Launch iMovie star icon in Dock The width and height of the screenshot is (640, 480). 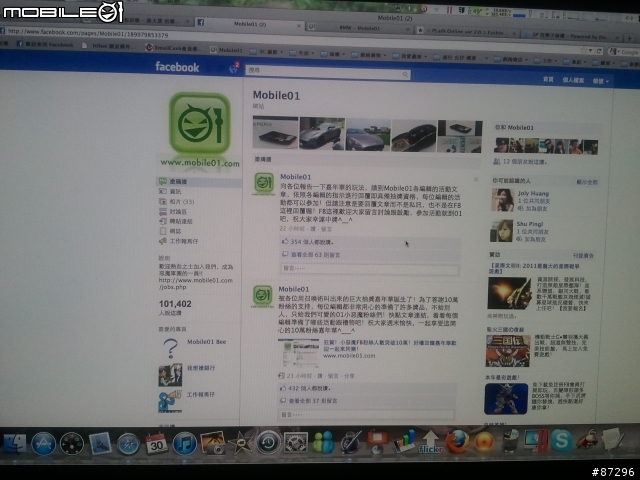(240, 443)
